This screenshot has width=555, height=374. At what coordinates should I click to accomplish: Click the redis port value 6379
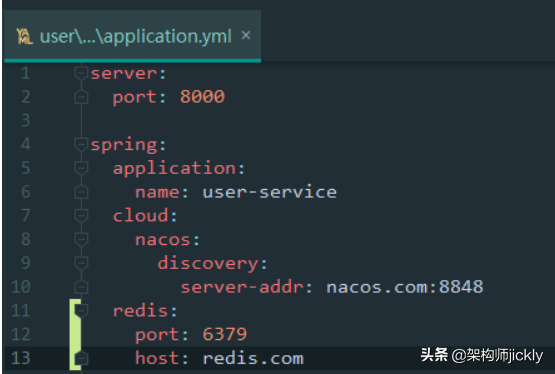(225, 334)
